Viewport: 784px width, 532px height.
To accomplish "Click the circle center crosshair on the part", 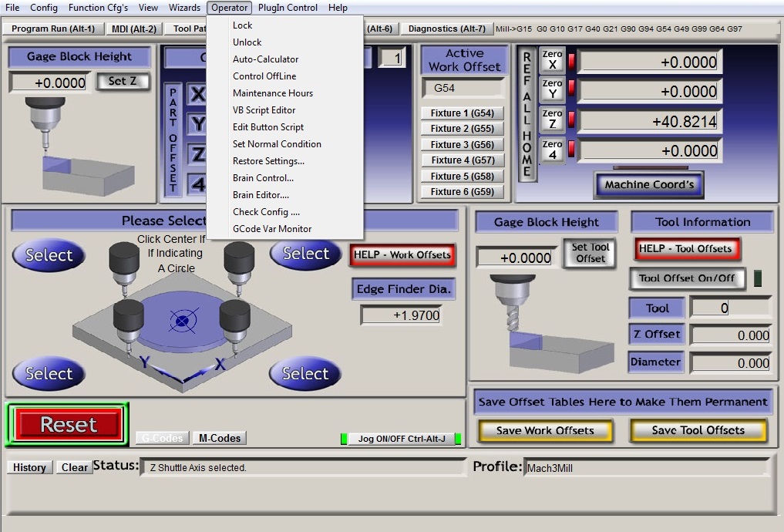I will point(183,318).
